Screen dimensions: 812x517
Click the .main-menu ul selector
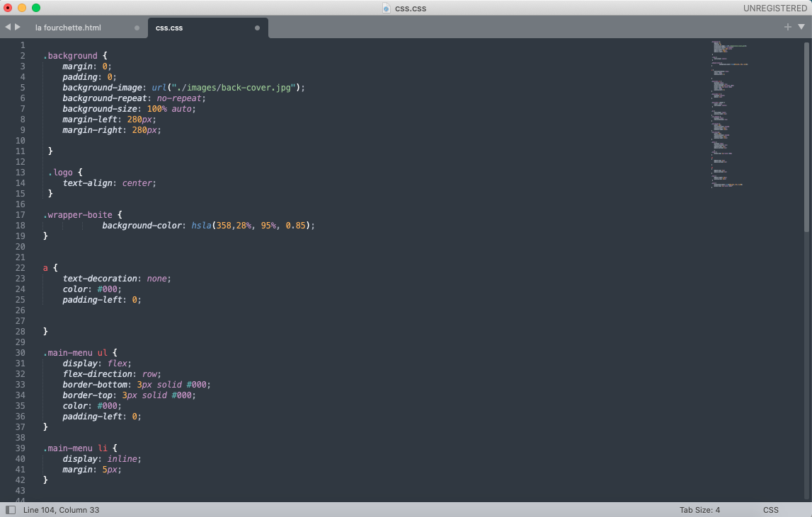[x=75, y=353]
